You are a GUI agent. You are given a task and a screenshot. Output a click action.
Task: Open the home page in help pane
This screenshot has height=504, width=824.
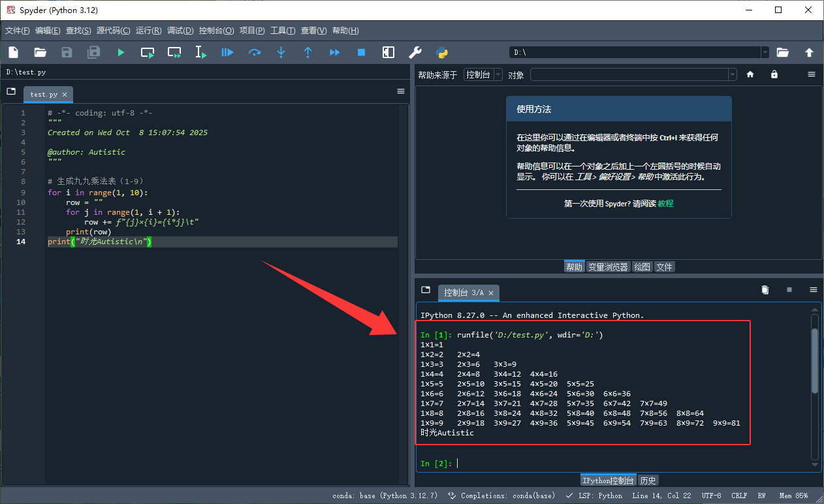pos(750,74)
